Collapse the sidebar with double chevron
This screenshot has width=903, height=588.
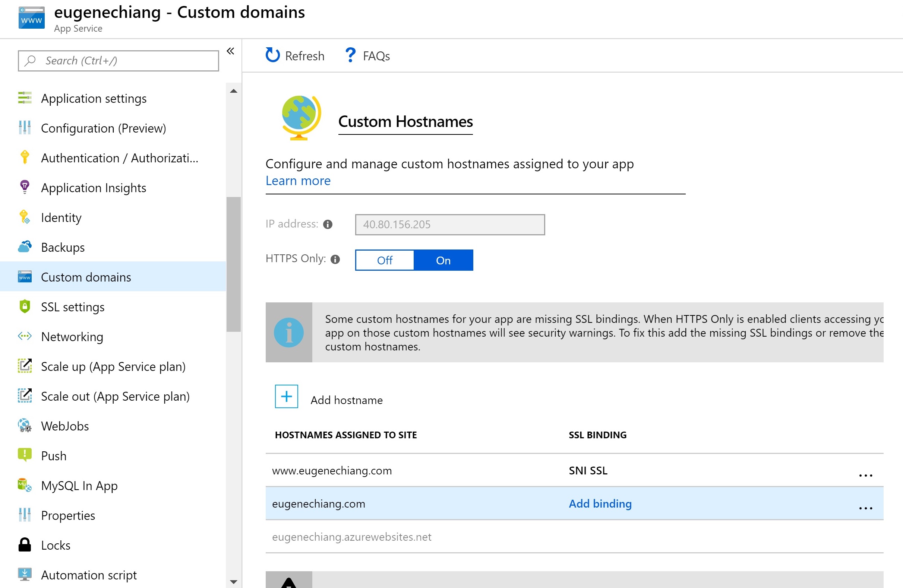[x=230, y=51]
